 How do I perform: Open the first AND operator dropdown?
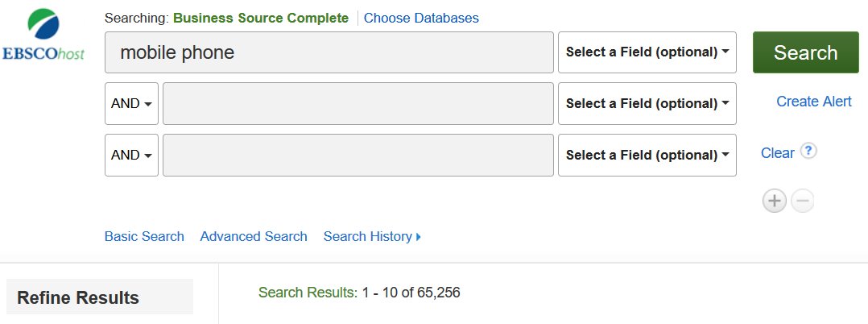tap(131, 104)
